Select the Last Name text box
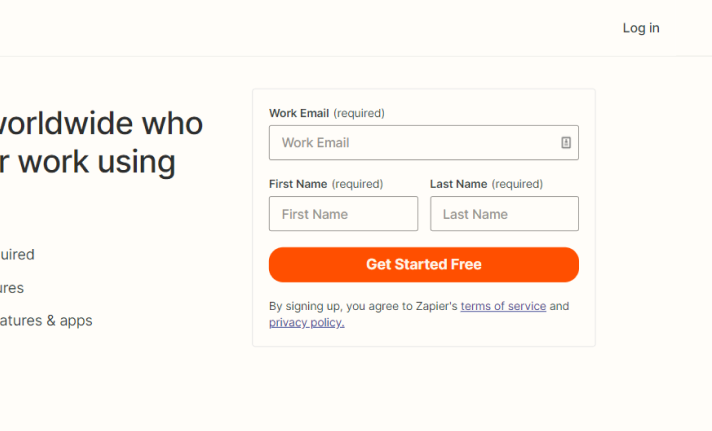The image size is (712, 431). point(504,213)
